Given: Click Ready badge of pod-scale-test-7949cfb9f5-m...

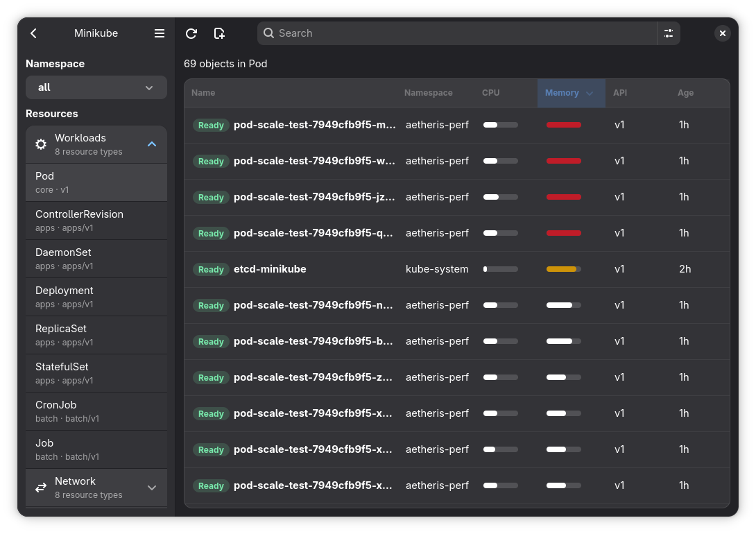Looking at the screenshot, I should 211,126.
